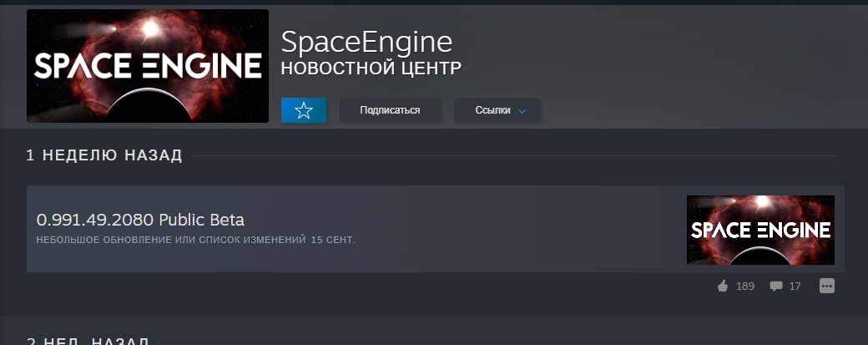Select the НОВОСТНОЙ ЦЕНТР heading
Viewport: 868px width, 345px height.
pos(371,68)
